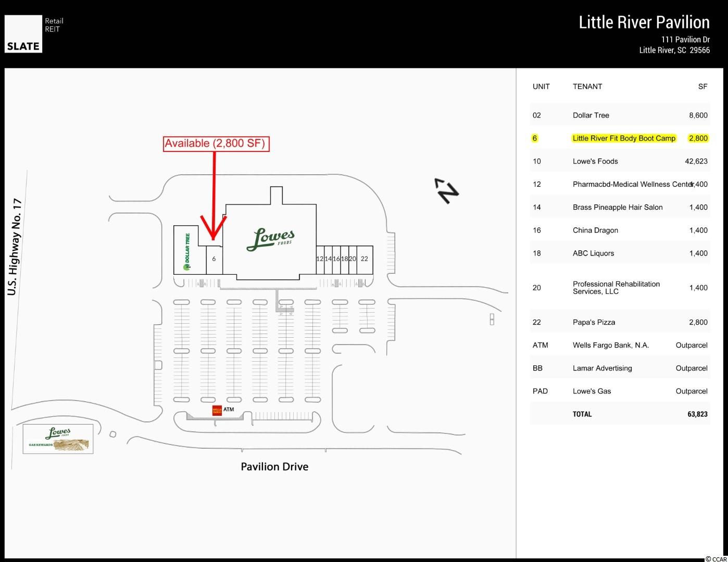Screen dimensions: 728x562
Task: Select unit 6 on the site plan
Action: pyautogui.click(x=214, y=259)
